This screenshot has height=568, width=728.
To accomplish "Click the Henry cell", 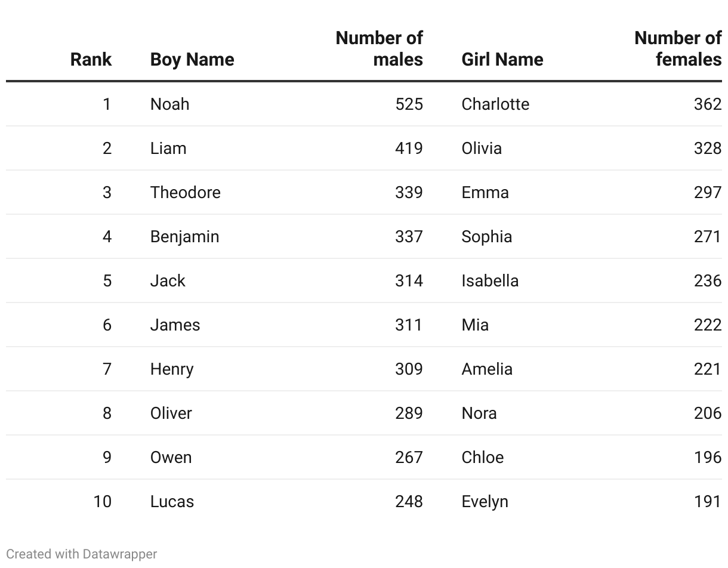I will tap(172, 369).
